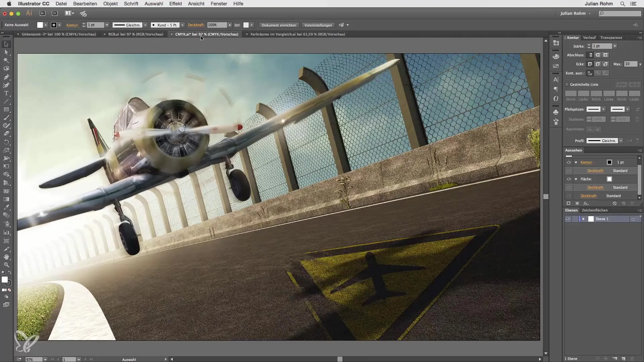Open the start Pfeilspitzen dropdown
Screen dimensions: 644x362
coord(603,109)
